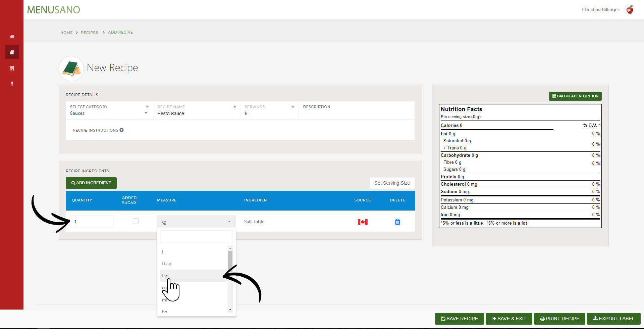Click the Canadian flag source icon
This screenshot has width=644, height=329.
(x=363, y=222)
